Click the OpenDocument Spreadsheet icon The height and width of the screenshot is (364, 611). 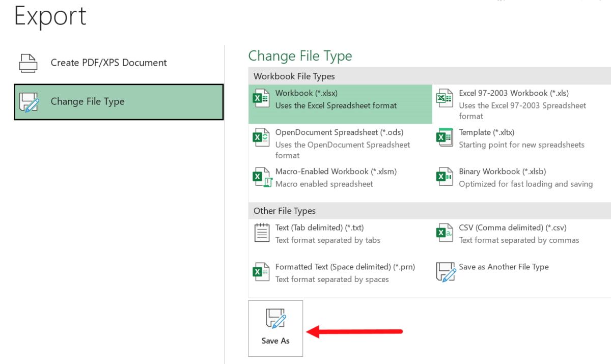(261, 137)
